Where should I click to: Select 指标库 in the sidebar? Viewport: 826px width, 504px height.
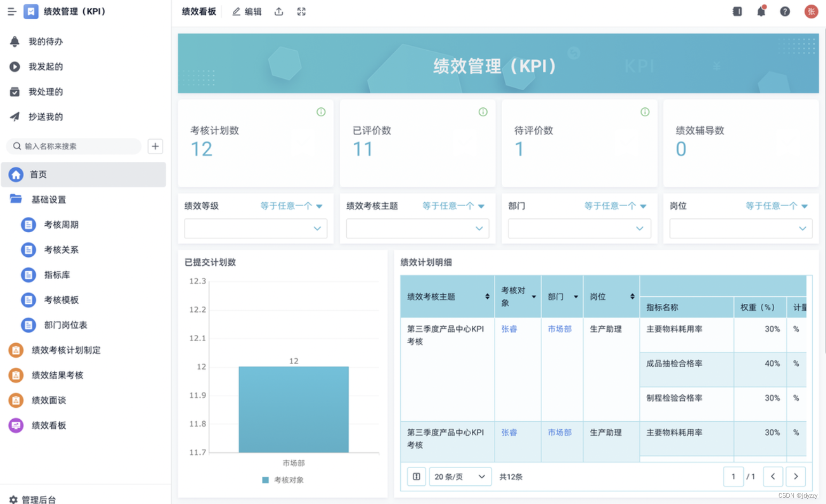(x=57, y=274)
